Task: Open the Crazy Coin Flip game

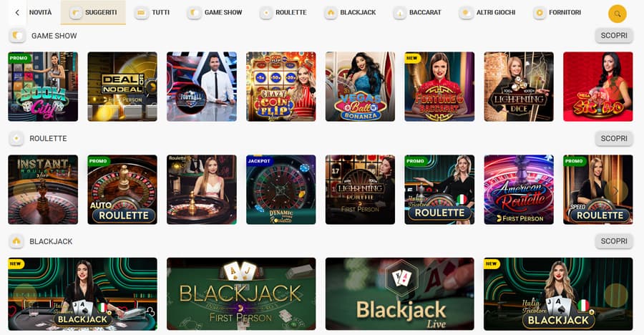Action: click(281, 87)
